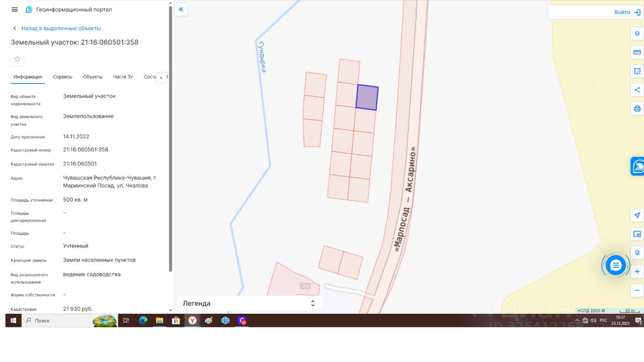Screen dimensions: 644x362
Task: Click the НСПД 2025 copyright text
Action: point(591,311)
